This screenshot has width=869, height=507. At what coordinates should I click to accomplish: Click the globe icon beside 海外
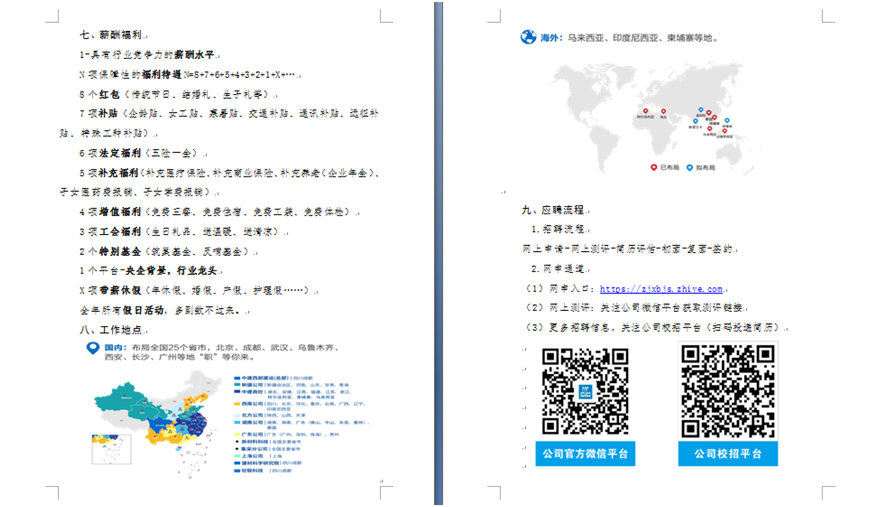(528, 37)
